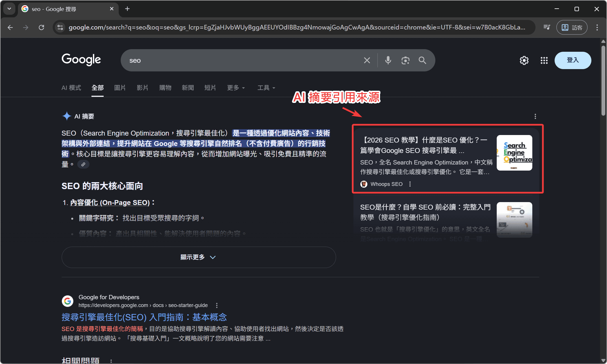Open the citation link icon under AI summary
607x364 pixels.
83,164
